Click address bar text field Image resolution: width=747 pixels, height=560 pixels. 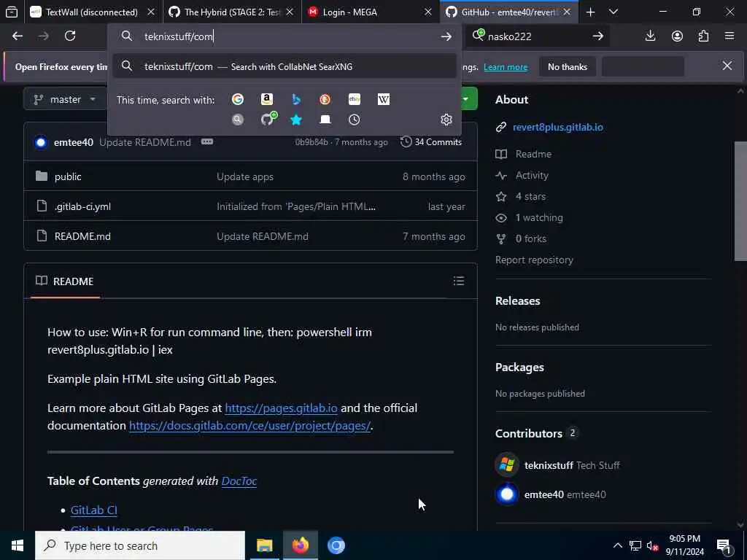click(x=286, y=36)
